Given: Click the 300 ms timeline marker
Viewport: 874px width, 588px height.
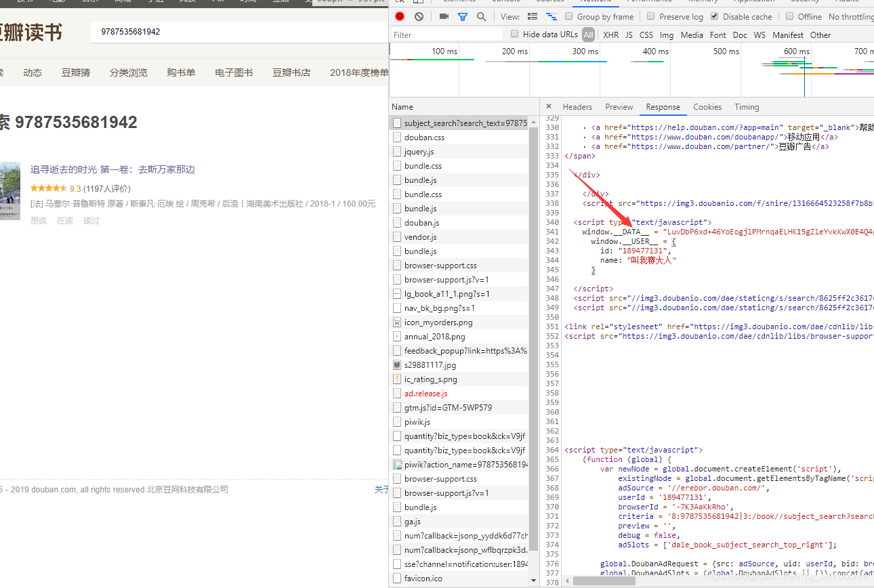Looking at the screenshot, I should point(585,51).
